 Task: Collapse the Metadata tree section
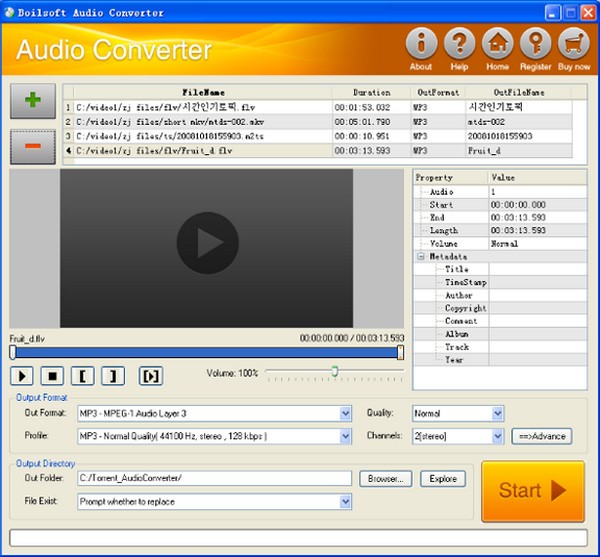[421, 256]
